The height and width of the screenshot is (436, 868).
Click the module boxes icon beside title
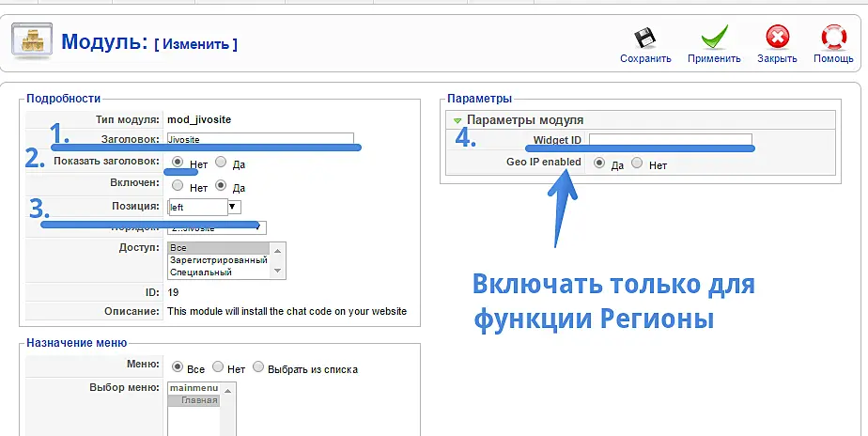31,42
